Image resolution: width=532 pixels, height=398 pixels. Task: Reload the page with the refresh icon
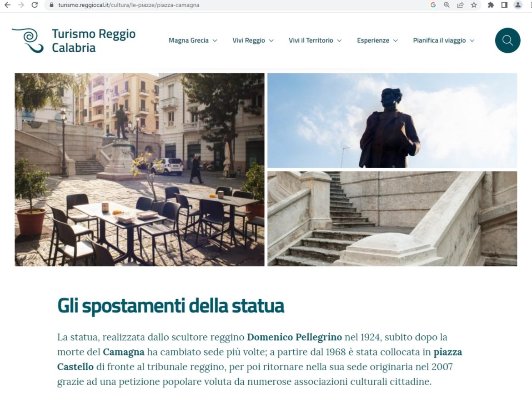click(x=35, y=5)
